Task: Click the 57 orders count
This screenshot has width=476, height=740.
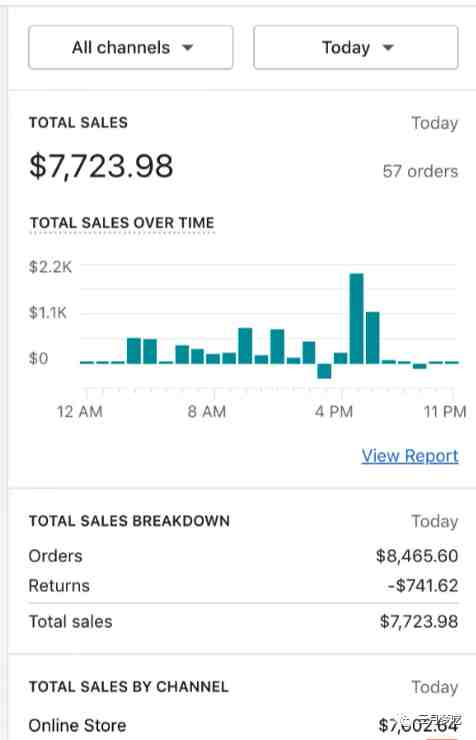Action: click(420, 171)
